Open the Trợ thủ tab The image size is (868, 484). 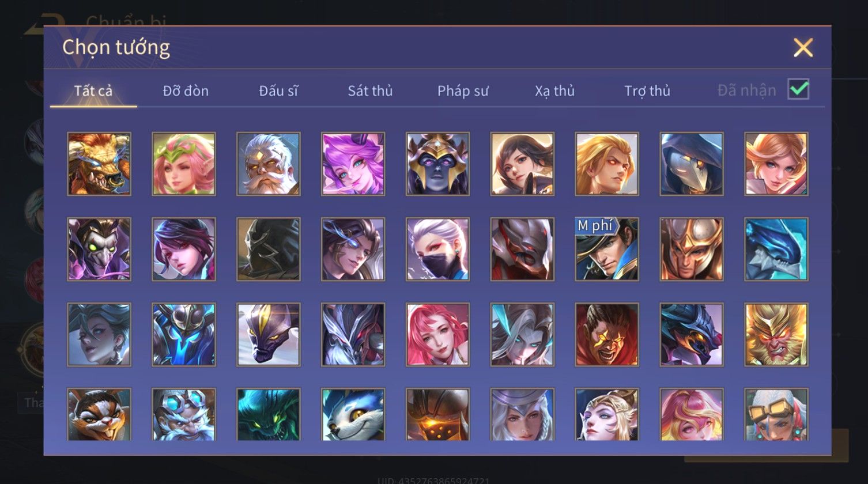[x=647, y=90]
